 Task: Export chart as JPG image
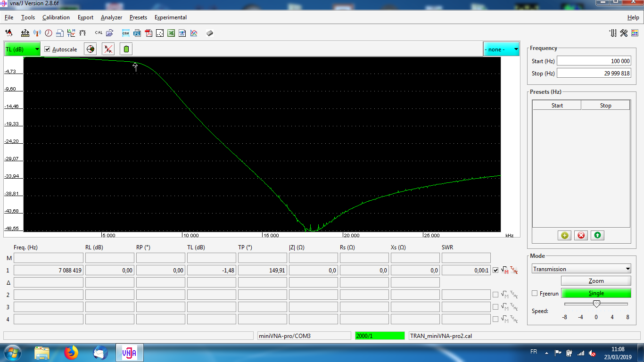(x=137, y=33)
